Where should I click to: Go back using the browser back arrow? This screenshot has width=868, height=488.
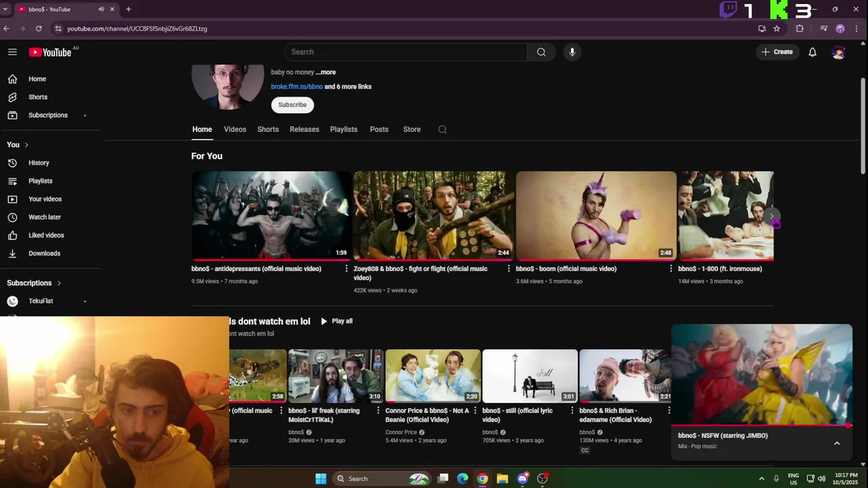click(x=6, y=28)
